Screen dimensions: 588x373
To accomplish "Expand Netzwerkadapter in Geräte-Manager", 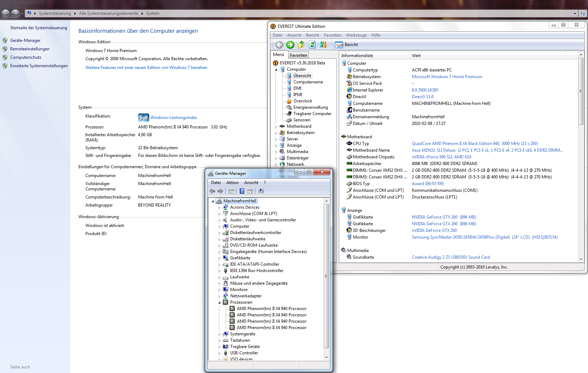I will click(220, 296).
